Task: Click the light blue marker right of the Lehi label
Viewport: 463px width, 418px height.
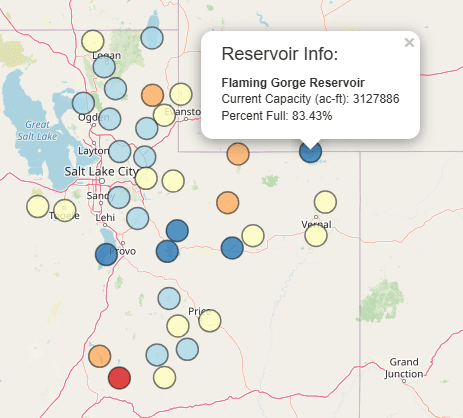Action: point(138,218)
